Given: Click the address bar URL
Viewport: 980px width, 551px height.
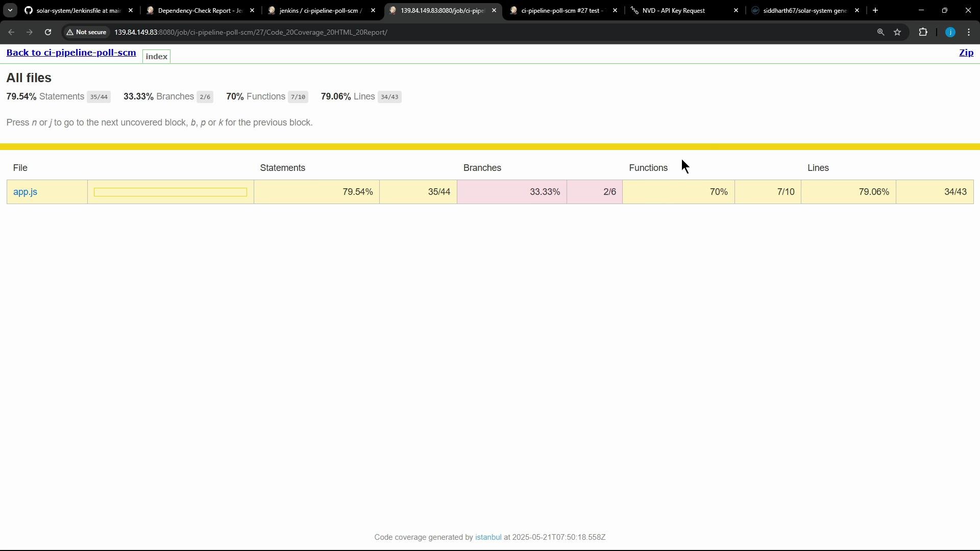Looking at the screenshot, I should pos(251,32).
